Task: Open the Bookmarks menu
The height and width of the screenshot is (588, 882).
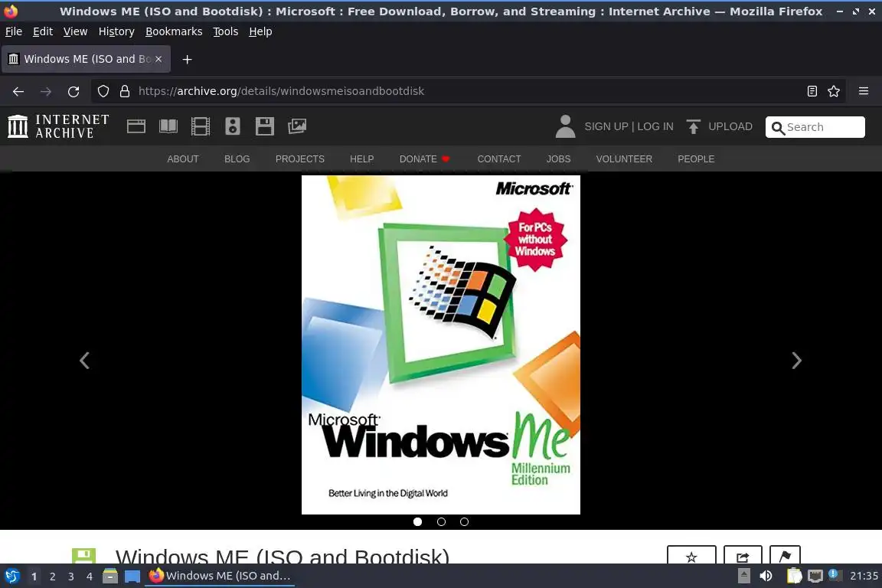Action: [174, 31]
